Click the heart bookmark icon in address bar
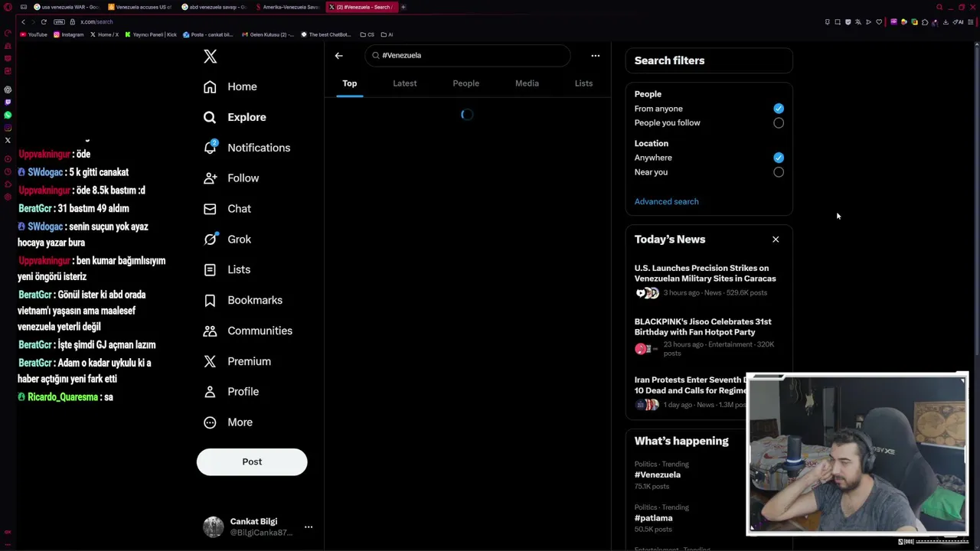The height and width of the screenshot is (551, 980). (879, 21)
